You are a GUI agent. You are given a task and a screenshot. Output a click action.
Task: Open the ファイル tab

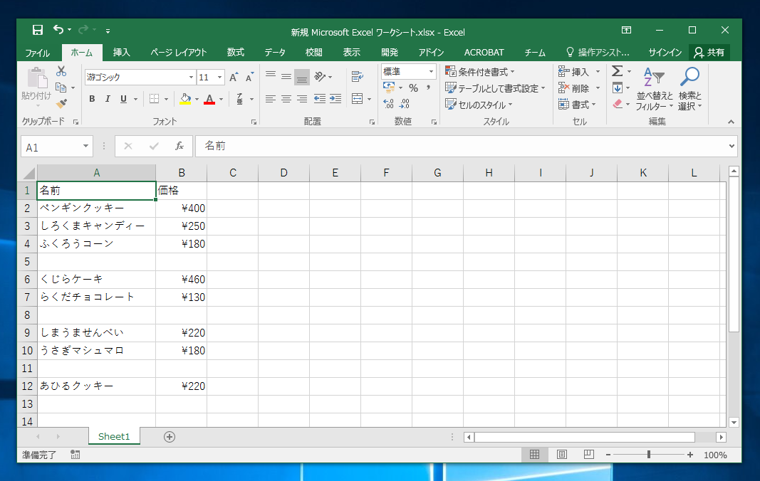(37, 52)
